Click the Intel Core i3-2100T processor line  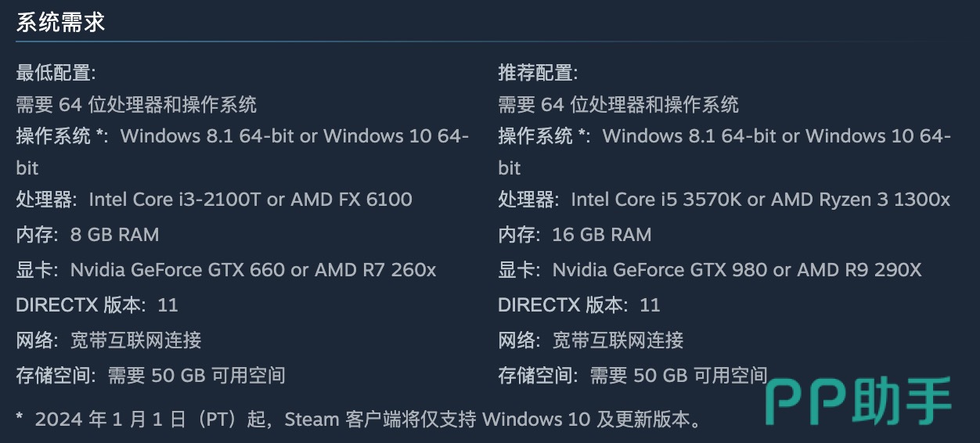tap(214, 200)
